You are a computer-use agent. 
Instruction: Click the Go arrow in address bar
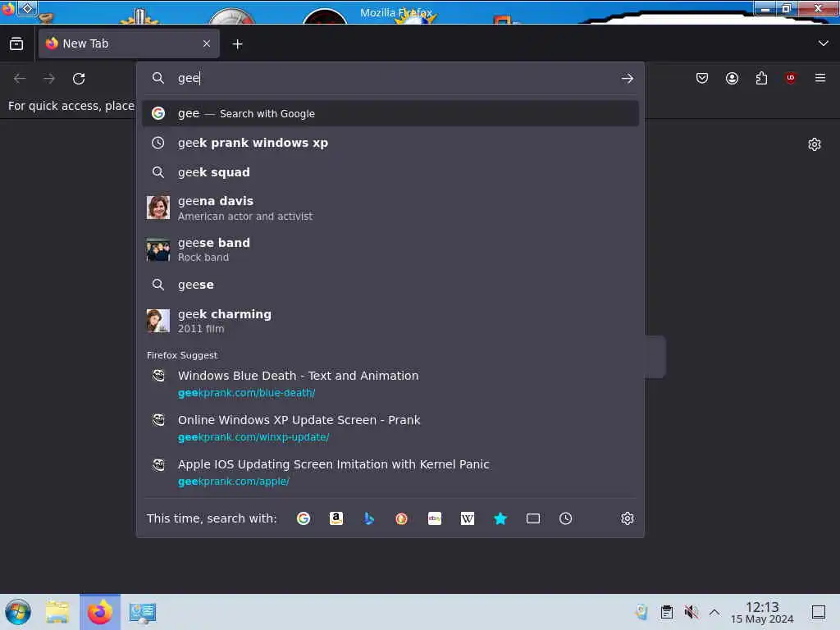[628, 79]
